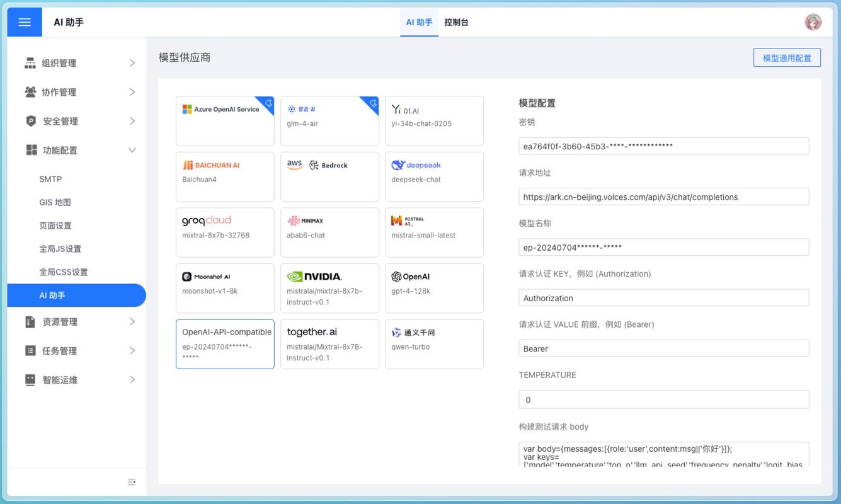
Task: Click the 模型名称 input field
Action: tap(664, 247)
